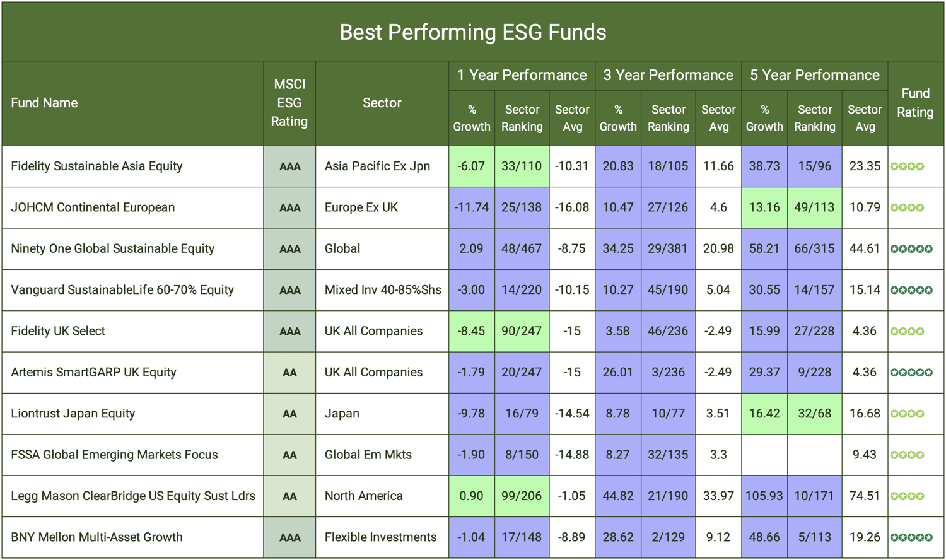Image resolution: width=946 pixels, height=560 pixels.
Task: Select the star rating for Artemis SmartGARP UK Equity
Action: click(x=911, y=373)
